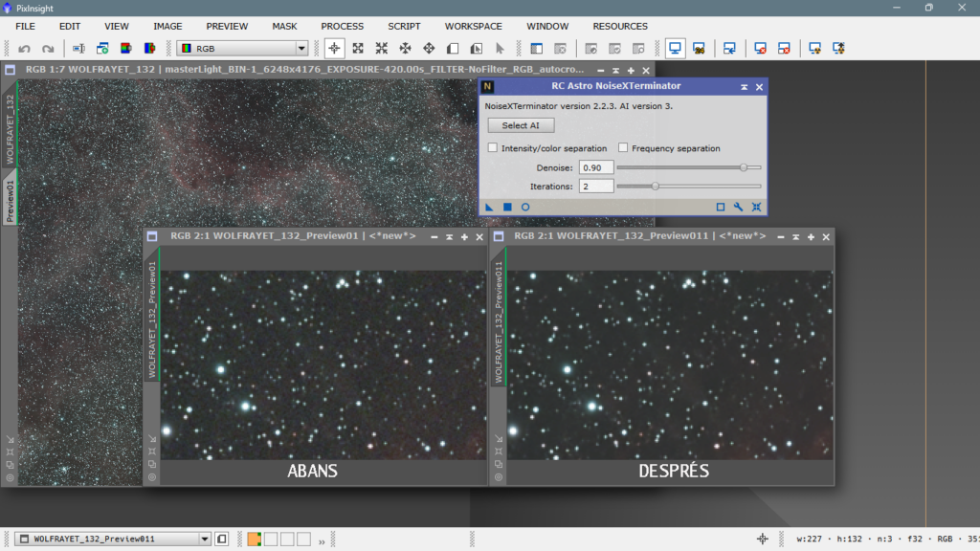This screenshot has width=980, height=551.
Task: Click the monitor with blue arrow icon
Action: (729, 48)
